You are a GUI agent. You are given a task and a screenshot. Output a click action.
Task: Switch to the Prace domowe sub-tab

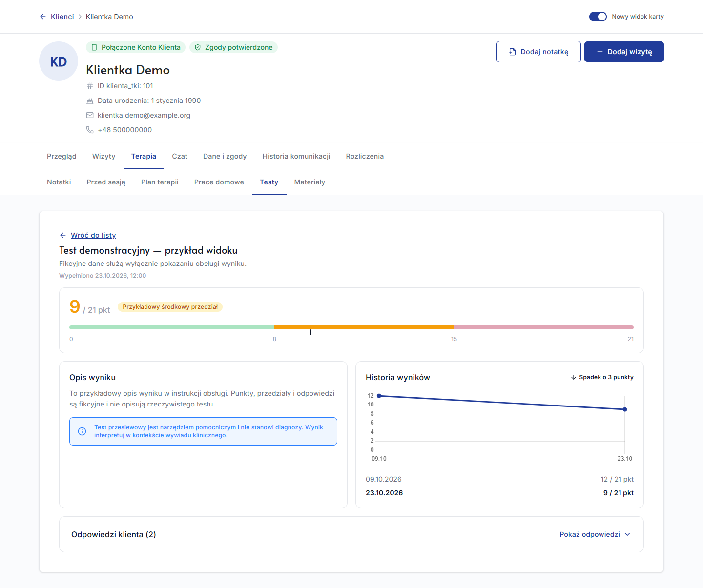(x=219, y=182)
